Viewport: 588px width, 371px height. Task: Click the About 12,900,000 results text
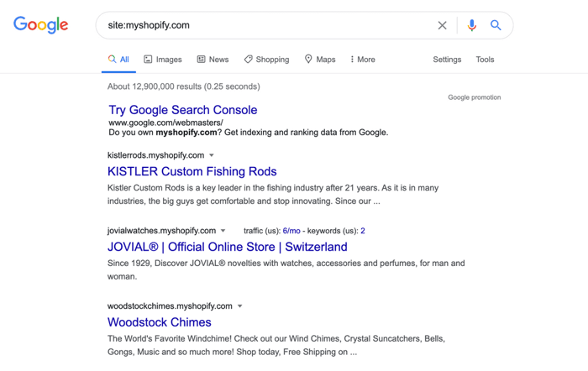[184, 86]
